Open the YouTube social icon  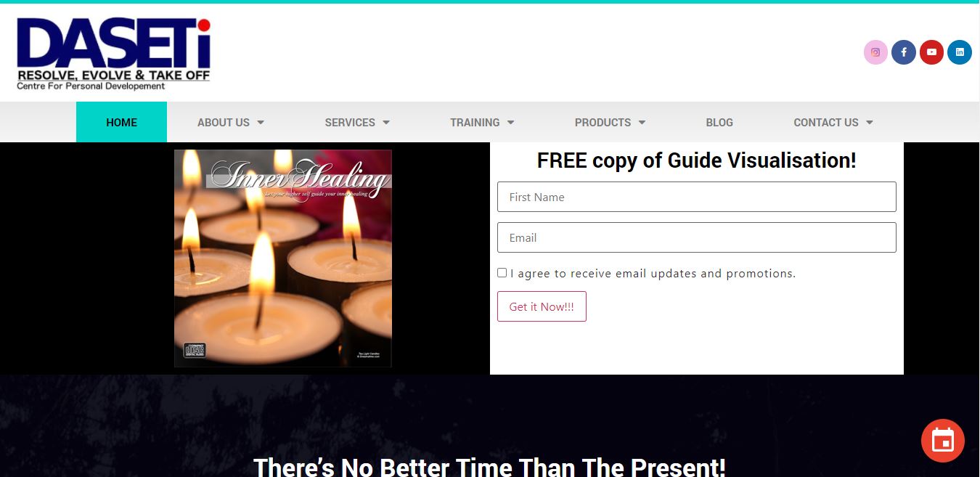[931, 52]
